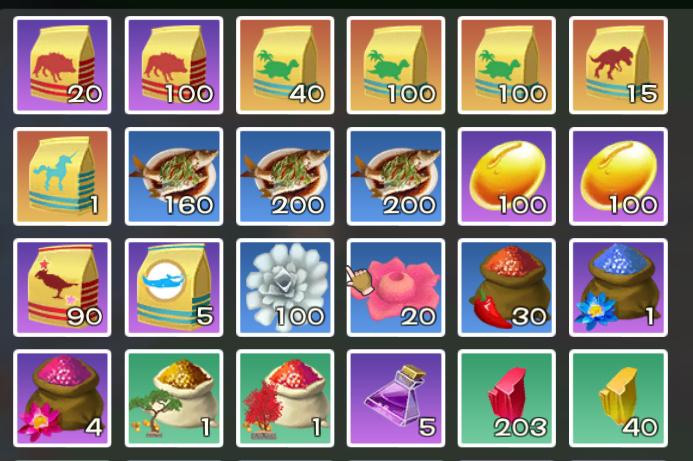Select the purple potion bottle with quantity 5
Image resolution: width=693 pixels, height=461 pixels.
coord(396,399)
